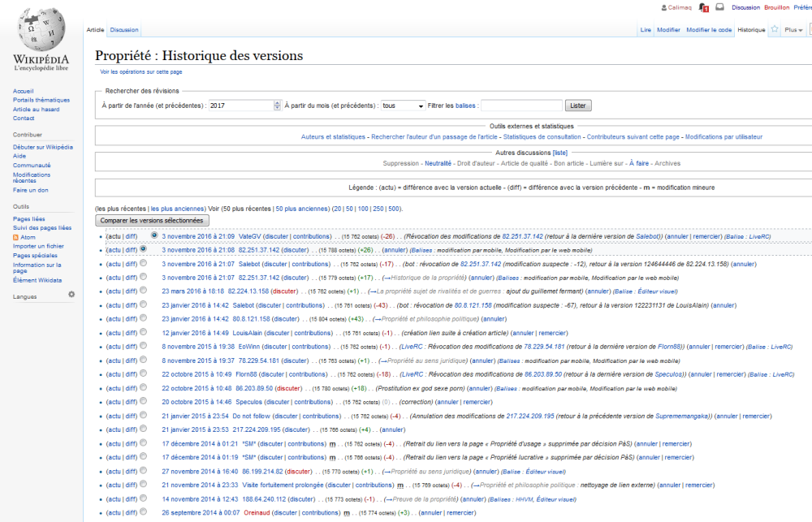Open the month dropdown showing 'tous'

[x=403, y=106]
